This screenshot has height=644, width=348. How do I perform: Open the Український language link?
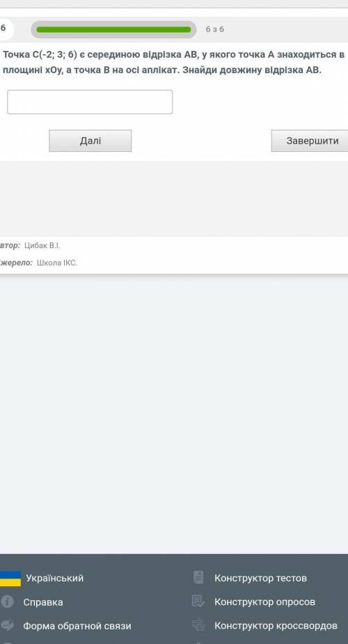tap(54, 578)
